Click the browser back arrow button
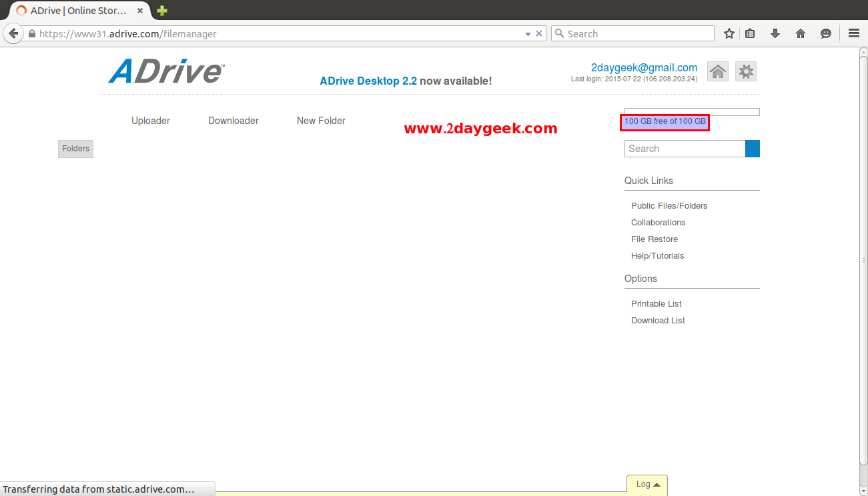This screenshot has height=496, width=868. (13, 33)
